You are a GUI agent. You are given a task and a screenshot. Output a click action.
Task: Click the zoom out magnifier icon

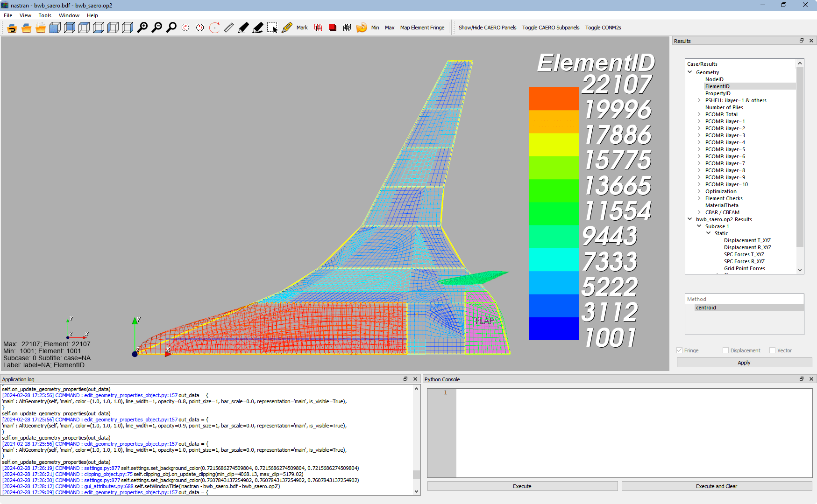coord(157,28)
